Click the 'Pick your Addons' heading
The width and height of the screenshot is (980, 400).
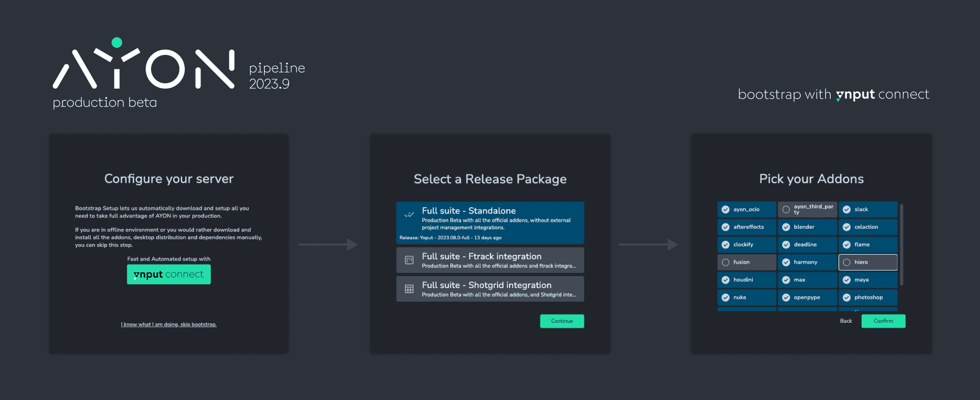click(811, 179)
